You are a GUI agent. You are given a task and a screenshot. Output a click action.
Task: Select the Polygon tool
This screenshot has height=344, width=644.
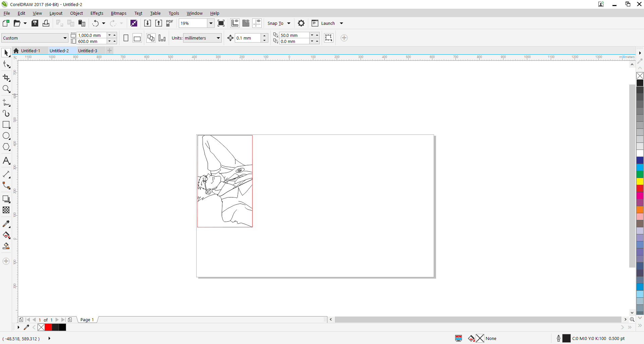(6, 147)
